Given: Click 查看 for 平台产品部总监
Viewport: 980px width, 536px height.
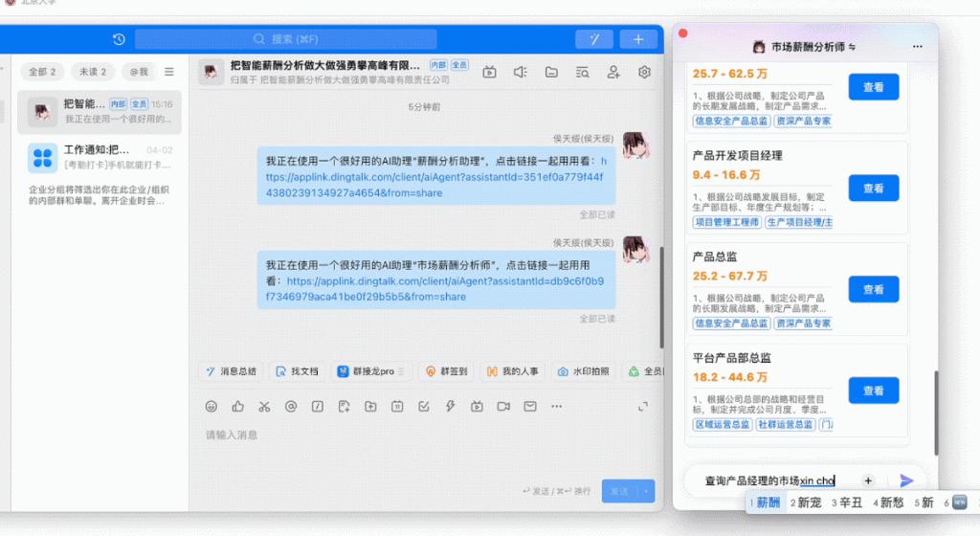Looking at the screenshot, I should coord(873,391).
